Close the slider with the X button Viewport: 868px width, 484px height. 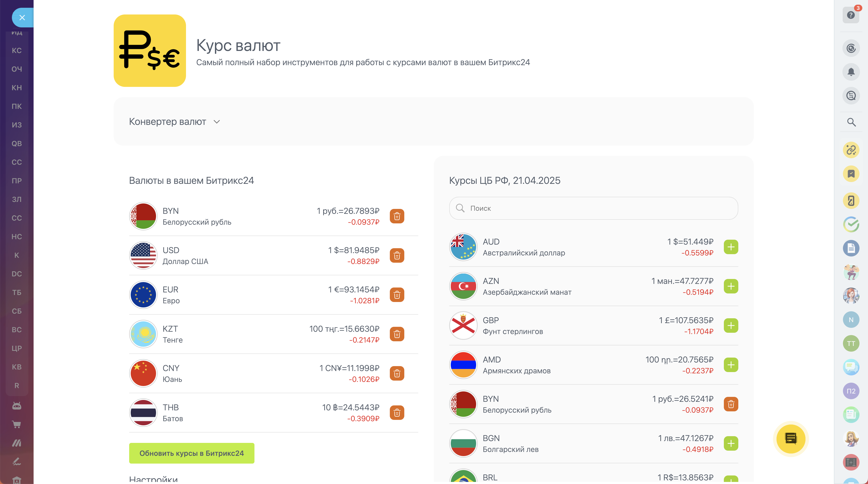coord(22,18)
